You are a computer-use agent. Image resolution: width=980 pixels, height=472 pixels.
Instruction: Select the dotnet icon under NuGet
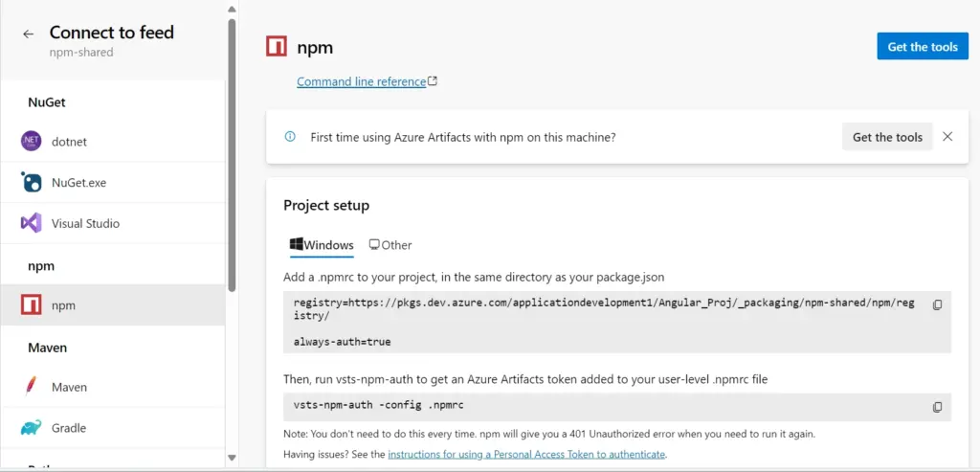tap(32, 142)
